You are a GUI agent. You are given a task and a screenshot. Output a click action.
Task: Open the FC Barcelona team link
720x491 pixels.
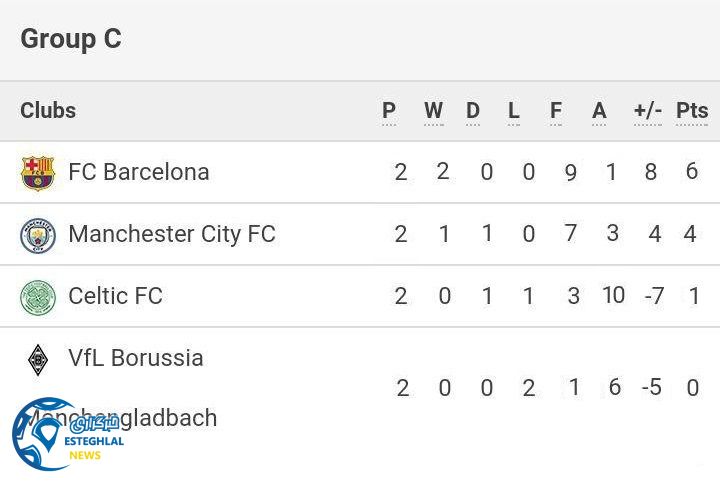click(x=138, y=172)
